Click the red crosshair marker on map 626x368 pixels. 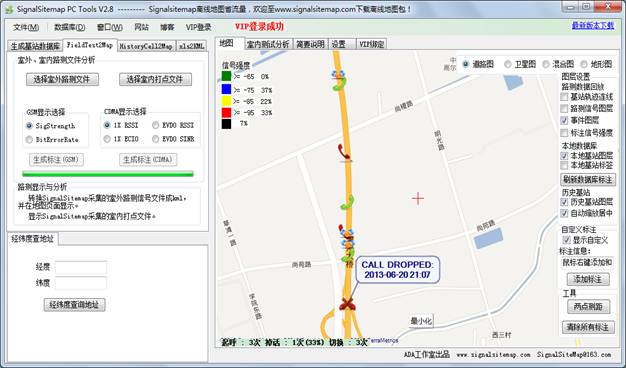coord(418,198)
